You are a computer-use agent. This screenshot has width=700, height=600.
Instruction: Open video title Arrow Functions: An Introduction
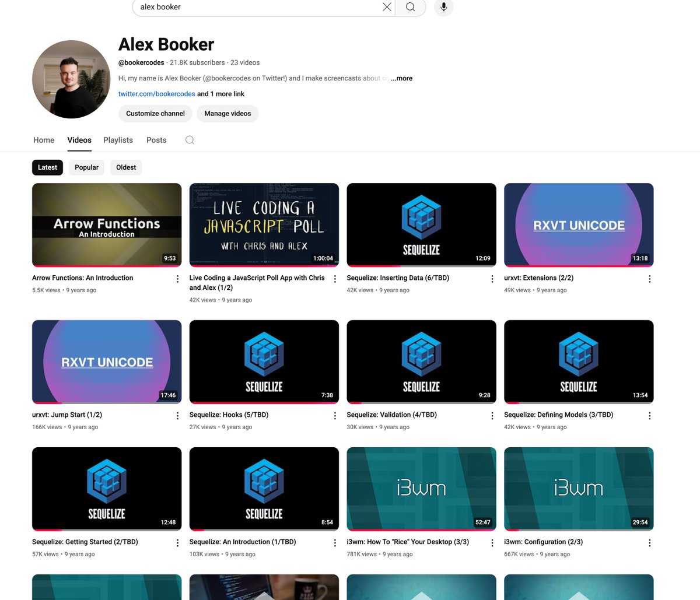pyautogui.click(x=82, y=278)
